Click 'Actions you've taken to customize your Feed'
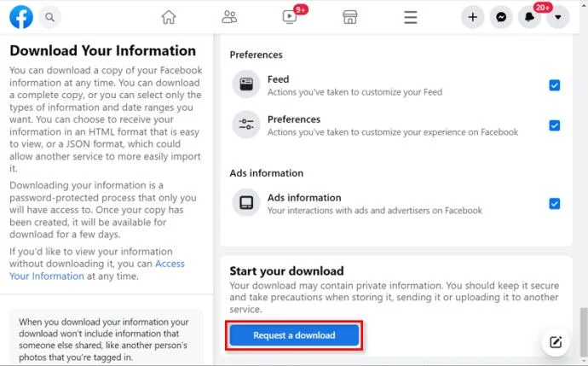Image resolution: width=588 pixels, height=366 pixels. tap(355, 92)
